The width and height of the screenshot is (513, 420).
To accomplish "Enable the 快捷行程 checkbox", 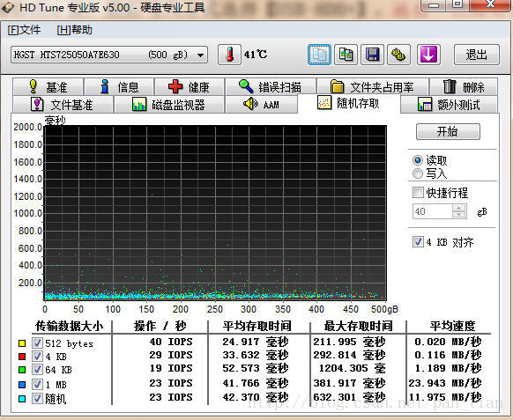I will (418, 193).
